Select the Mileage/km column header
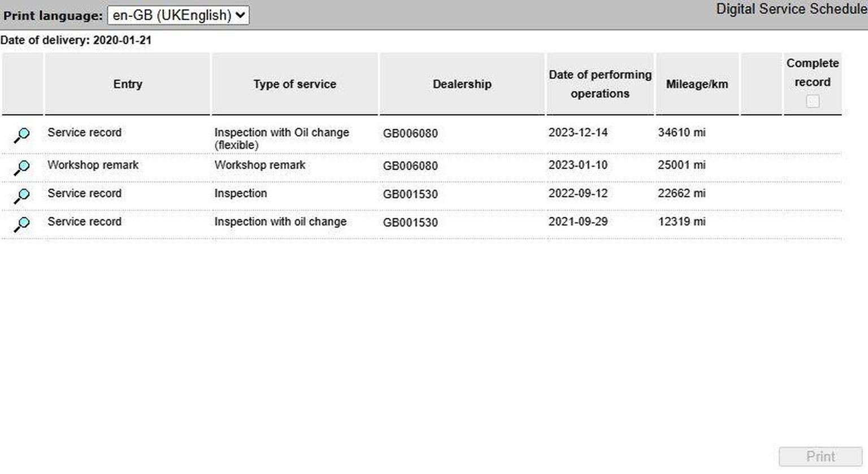Viewport: 868px width, 474px height. pyautogui.click(x=697, y=84)
